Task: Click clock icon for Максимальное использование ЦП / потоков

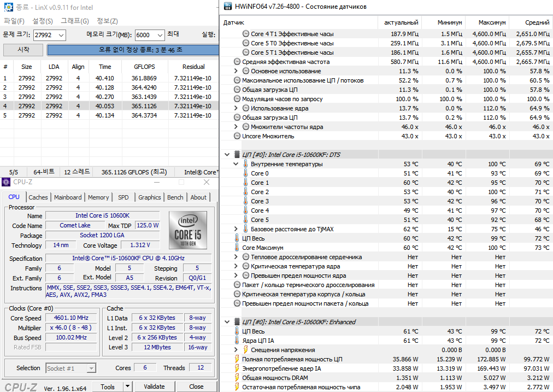Action: coord(237,80)
